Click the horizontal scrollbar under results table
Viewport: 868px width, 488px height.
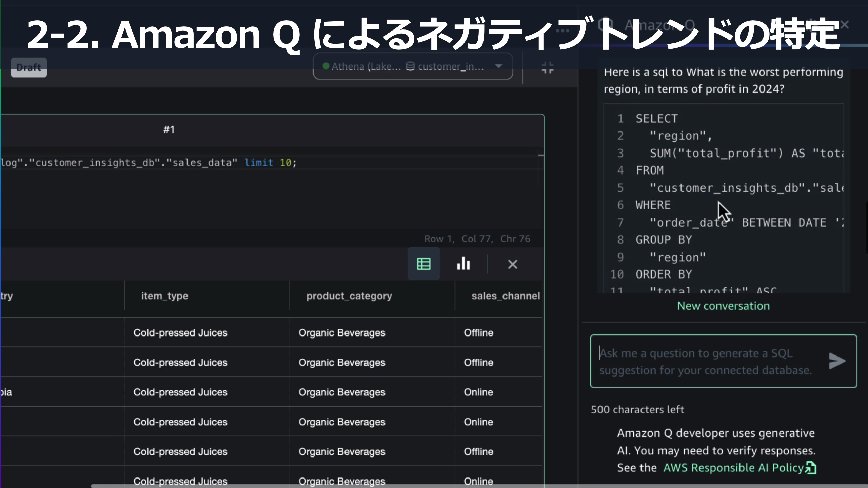[x=305, y=486]
